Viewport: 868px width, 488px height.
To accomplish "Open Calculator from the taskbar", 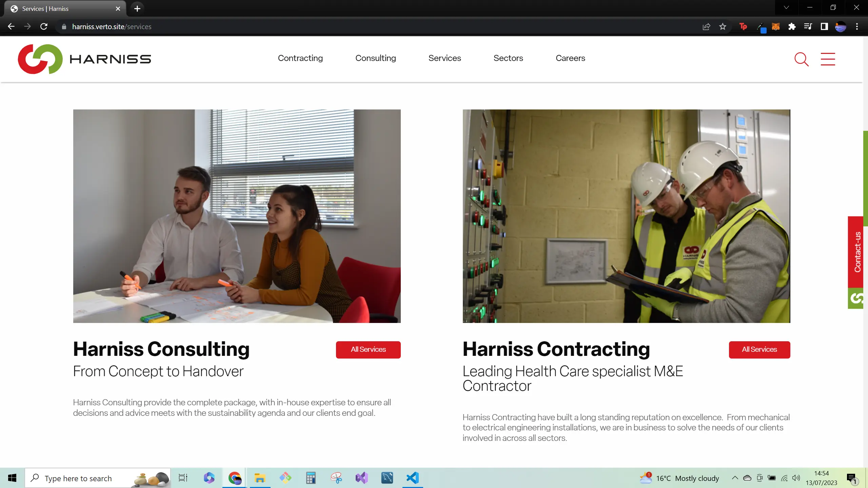I will 311,478.
